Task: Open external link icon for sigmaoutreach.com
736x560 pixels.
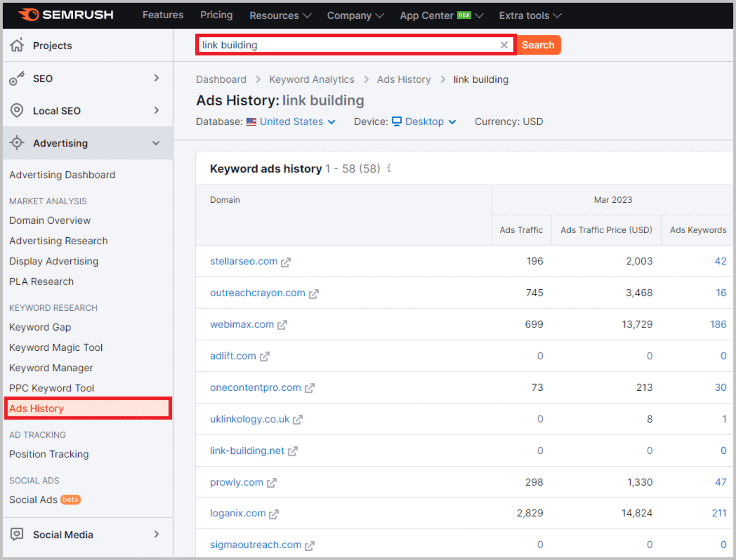Action: (x=310, y=546)
